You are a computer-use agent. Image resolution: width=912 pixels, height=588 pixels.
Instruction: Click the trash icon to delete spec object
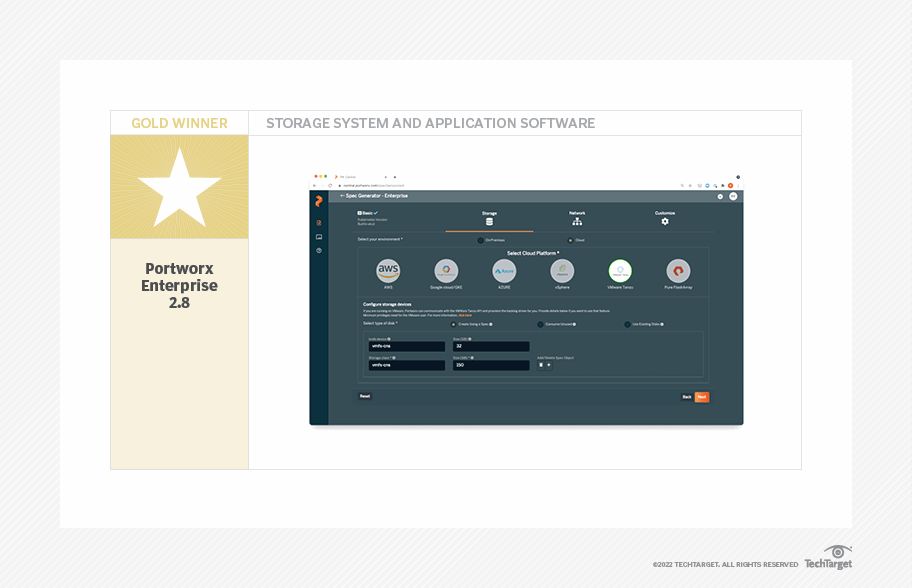[541, 365]
